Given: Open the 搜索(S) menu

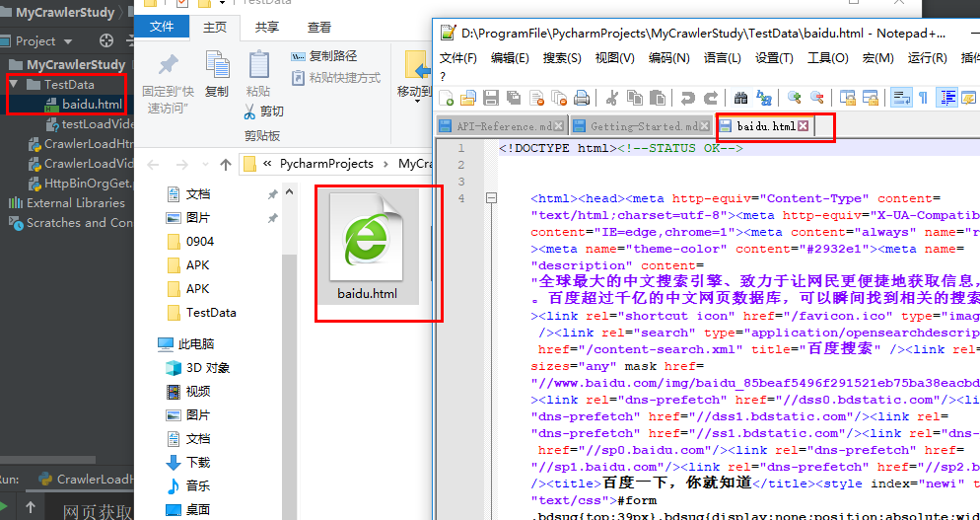Looking at the screenshot, I should click(x=562, y=58).
